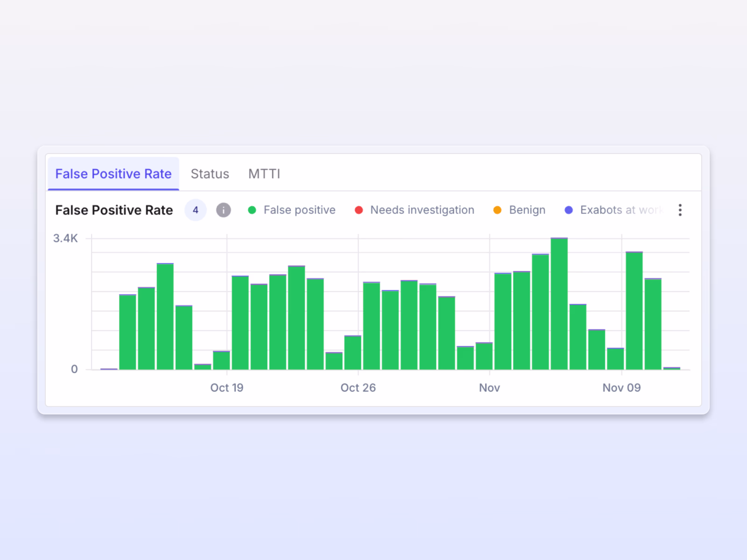The width and height of the screenshot is (747, 560).
Task: Open the MTTI tab
Action: coord(264,174)
